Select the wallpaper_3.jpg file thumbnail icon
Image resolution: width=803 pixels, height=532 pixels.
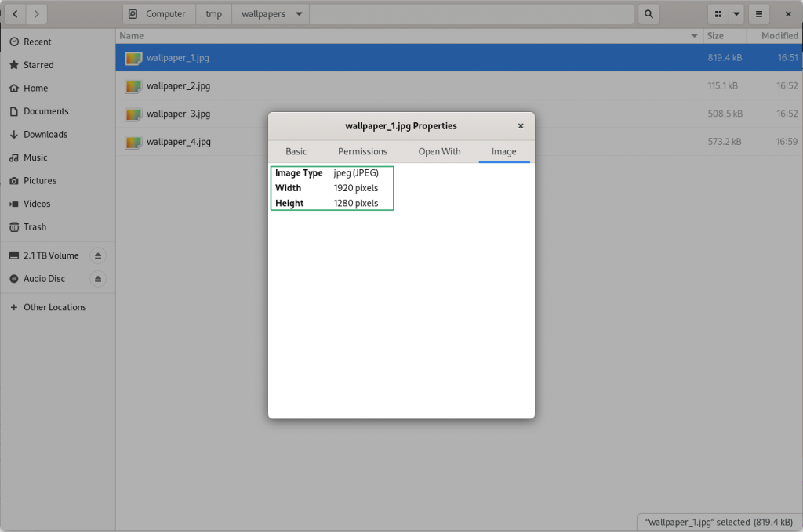point(133,114)
